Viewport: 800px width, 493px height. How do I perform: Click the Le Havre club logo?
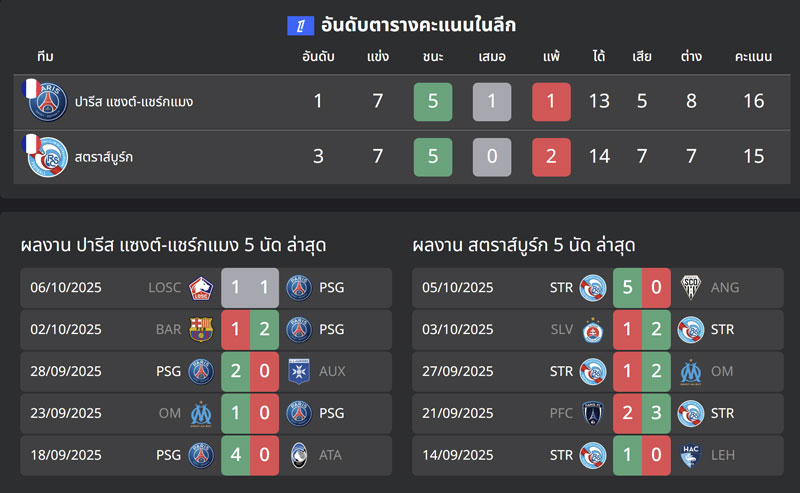coord(690,455)
